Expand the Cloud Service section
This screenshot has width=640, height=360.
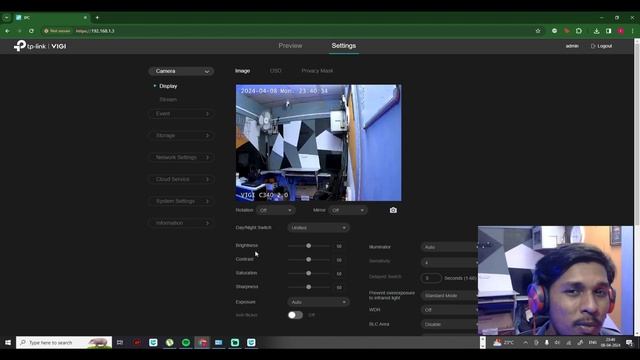(181, 179)
